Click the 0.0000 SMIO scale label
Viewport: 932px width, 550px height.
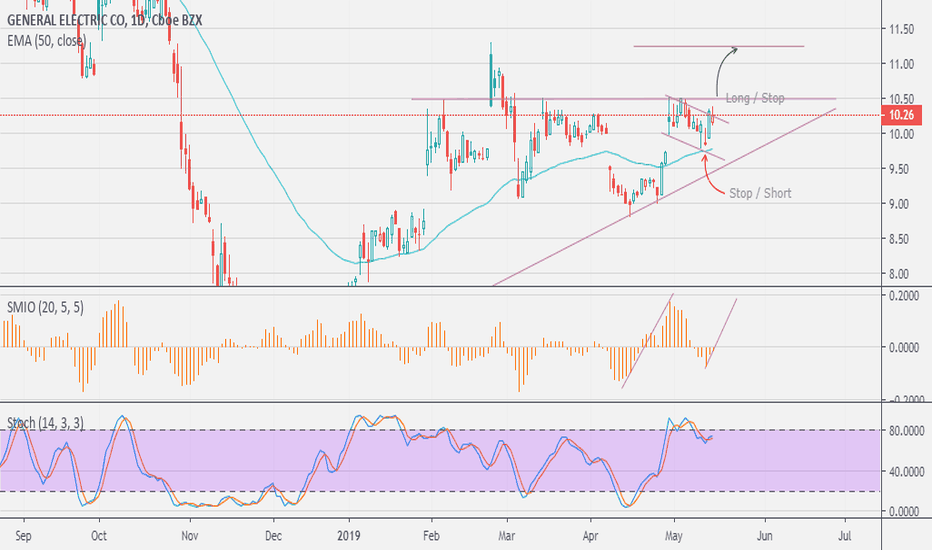click(904, 347)
